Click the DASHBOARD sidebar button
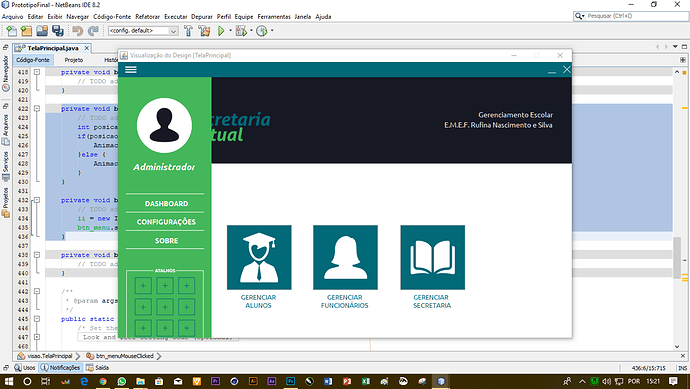Image resolution: width=690 pixels, height=389 pixels. [166, 204]
